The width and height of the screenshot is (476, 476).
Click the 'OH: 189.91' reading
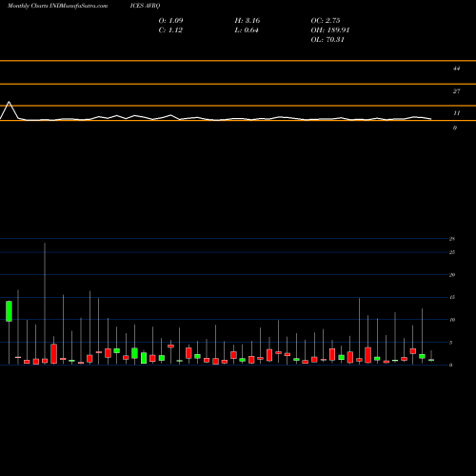(x=330, y=30)
